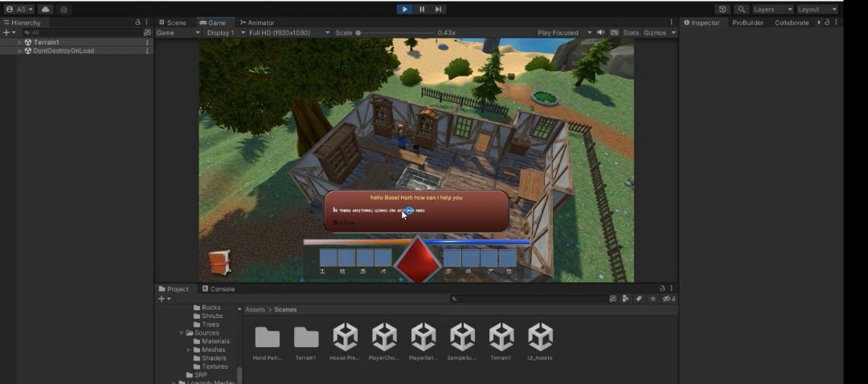Open the global search magnifier icon
The image size is (868, 384).
[x=741, y=10]
